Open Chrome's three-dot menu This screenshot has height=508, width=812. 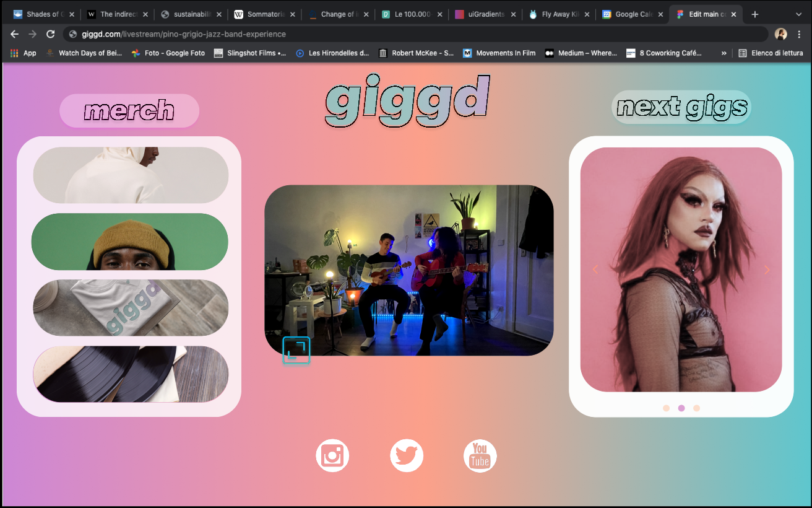coord(800,35)
